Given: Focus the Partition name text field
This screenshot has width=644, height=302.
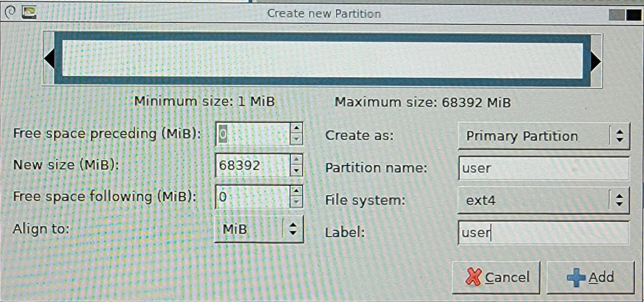Looking at the screenshot, I should (543, 168).
